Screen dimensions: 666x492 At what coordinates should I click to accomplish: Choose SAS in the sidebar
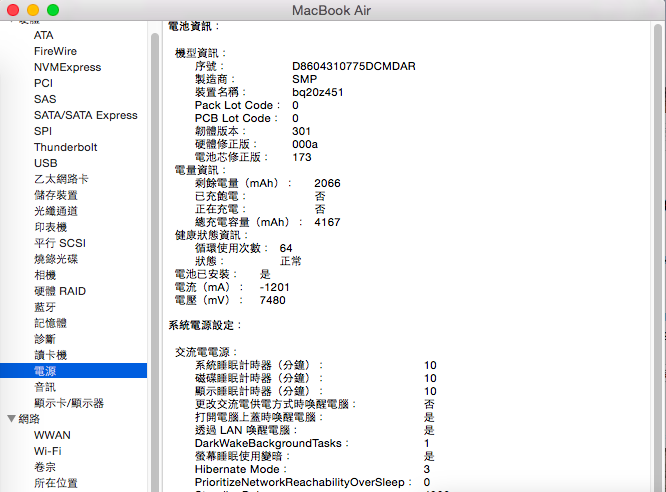(45, 99)
